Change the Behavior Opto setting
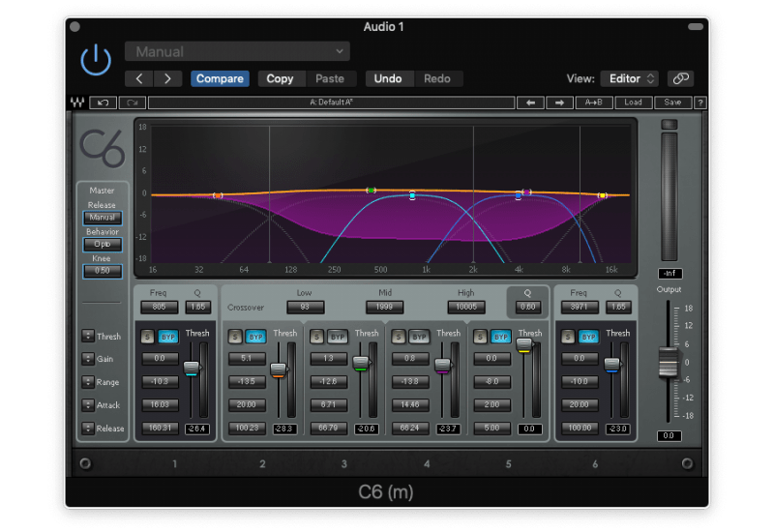This screenshot has height=532, width=774. point(103,245)
